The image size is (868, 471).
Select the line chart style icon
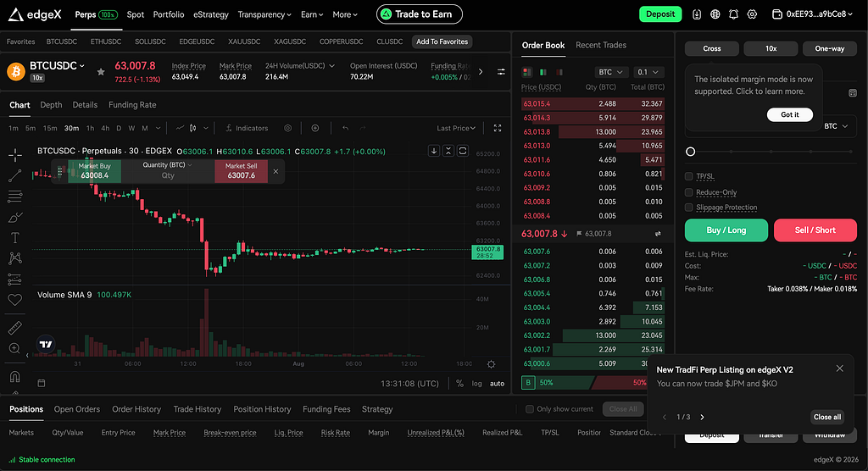(180, 128)
